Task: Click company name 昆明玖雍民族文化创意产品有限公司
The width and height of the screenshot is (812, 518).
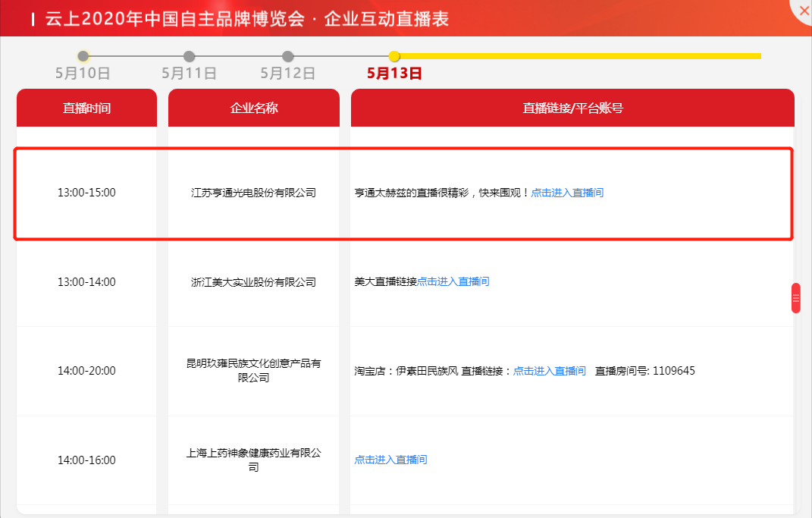Action: tap(254, 370)
